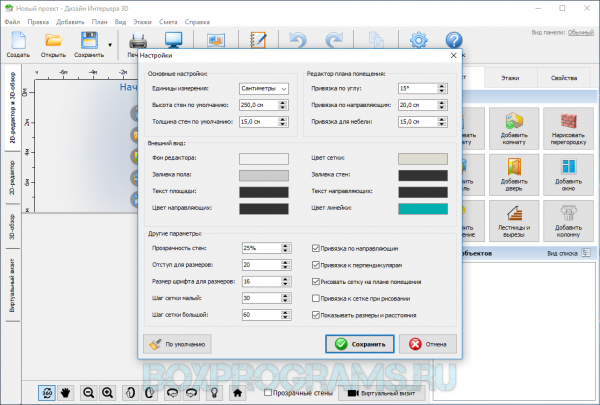Choose the Добавить дверь tool
Screen dimensions: 600x405
(514, 175)
